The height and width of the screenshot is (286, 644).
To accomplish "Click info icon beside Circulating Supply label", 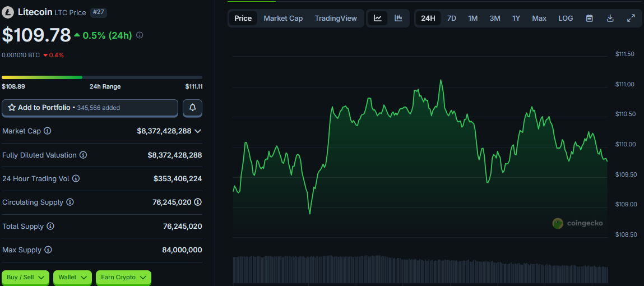I will click(70, 202).
